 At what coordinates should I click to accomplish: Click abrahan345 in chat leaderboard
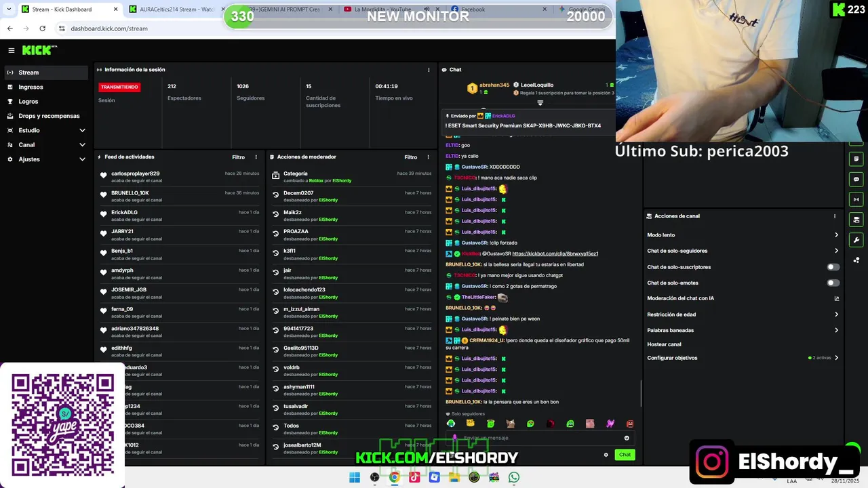(x=494, y=85)
